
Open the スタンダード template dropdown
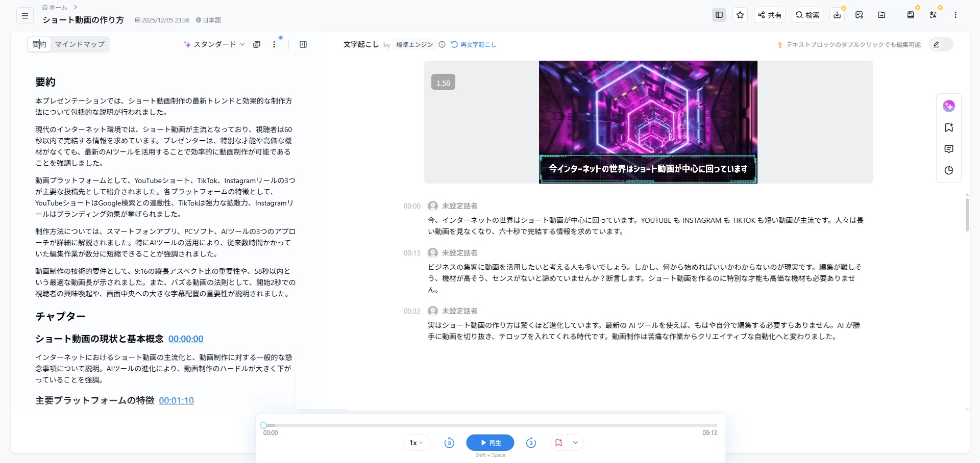(x=214, y=44)
